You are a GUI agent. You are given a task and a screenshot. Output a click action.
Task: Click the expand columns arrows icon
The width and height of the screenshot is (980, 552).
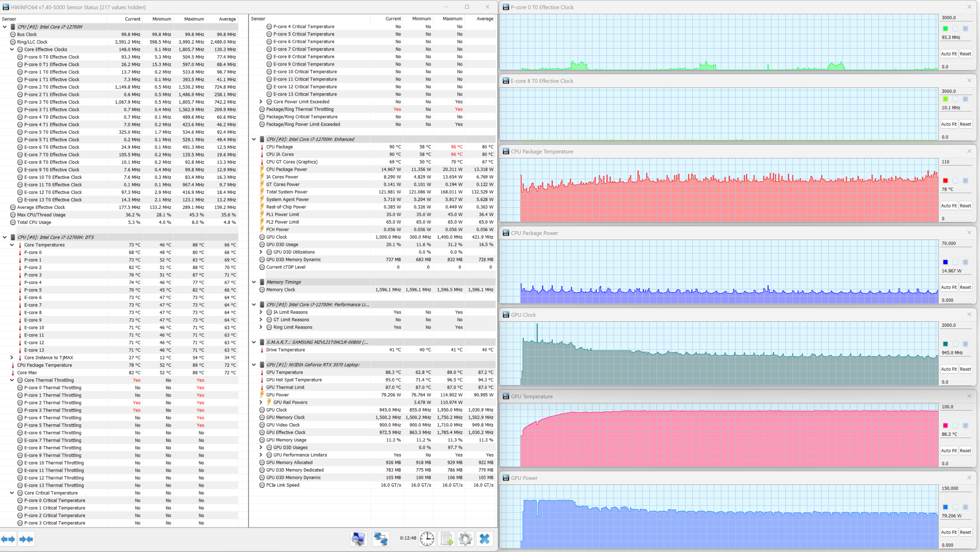point(8,539)
